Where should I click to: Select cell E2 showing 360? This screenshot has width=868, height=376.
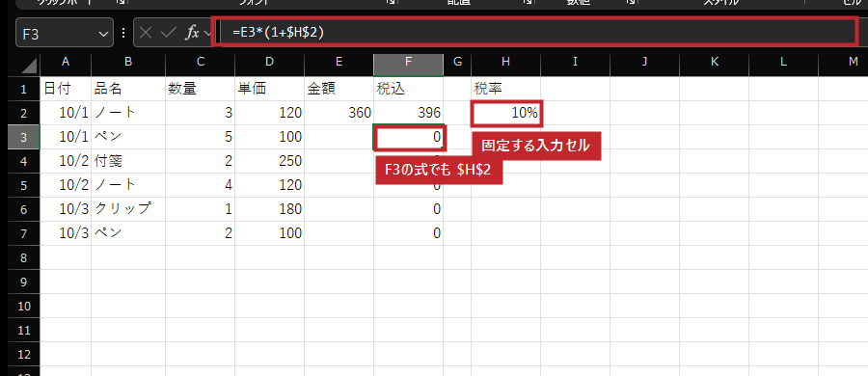point(339,113)
